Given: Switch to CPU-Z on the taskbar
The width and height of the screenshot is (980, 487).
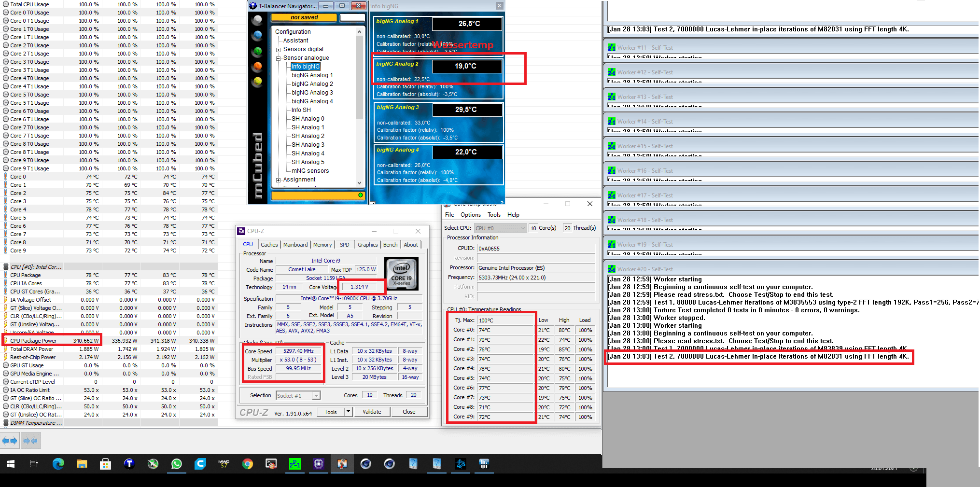Looking at the screenshot, I should click(x=318, y=464).
